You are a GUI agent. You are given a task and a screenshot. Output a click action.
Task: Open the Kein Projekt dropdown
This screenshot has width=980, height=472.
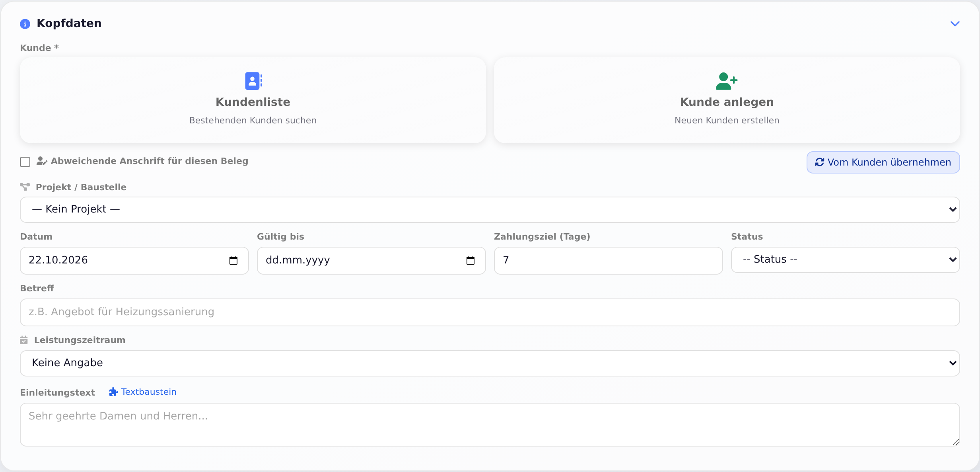coord(490,209)
